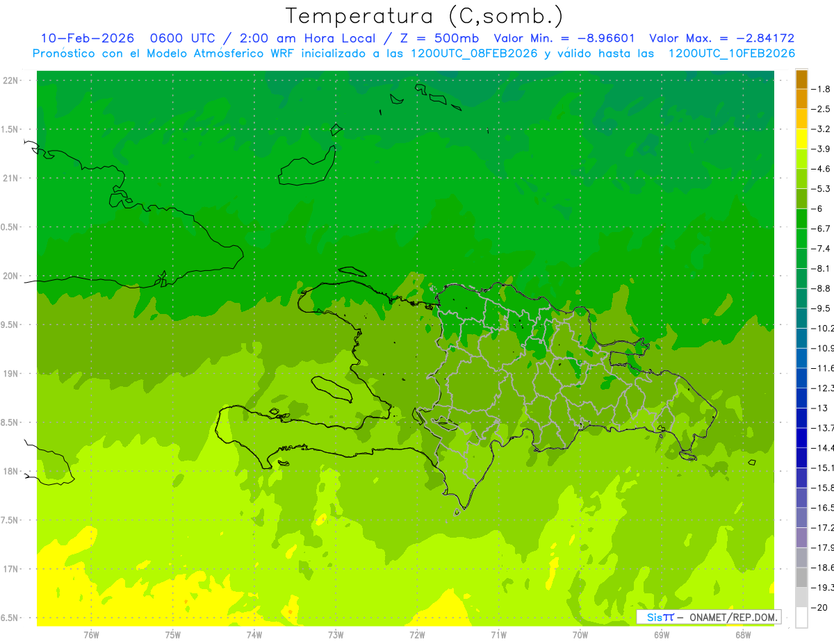Click the "Temperatura (C,somb.)" chart title
Image resolution: width=834 pixels, height=644 pixels.
click(424, 16)
